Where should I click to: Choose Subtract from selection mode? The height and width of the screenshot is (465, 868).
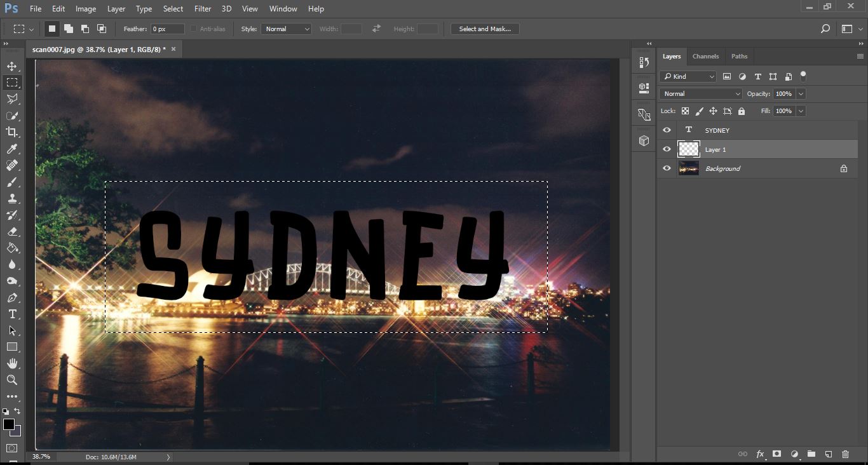(85, 29)
